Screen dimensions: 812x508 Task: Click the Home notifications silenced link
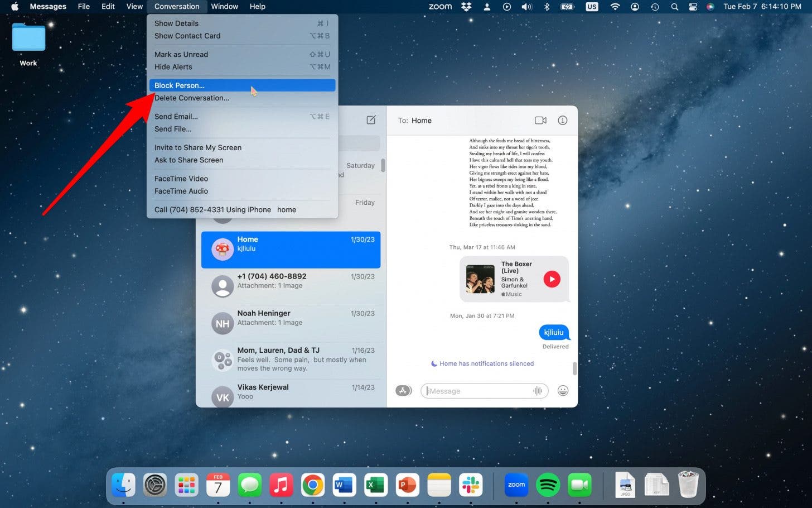coord(486,363)
